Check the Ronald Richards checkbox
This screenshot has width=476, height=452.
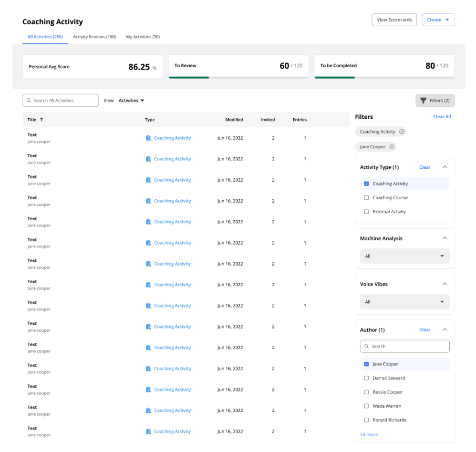tap(366, 420)
